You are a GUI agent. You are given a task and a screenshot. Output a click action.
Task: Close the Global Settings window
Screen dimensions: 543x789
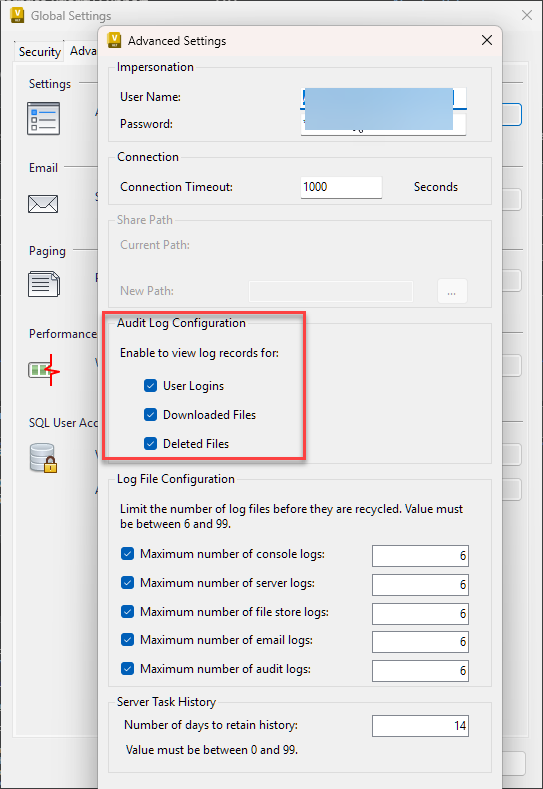[527, 16]
